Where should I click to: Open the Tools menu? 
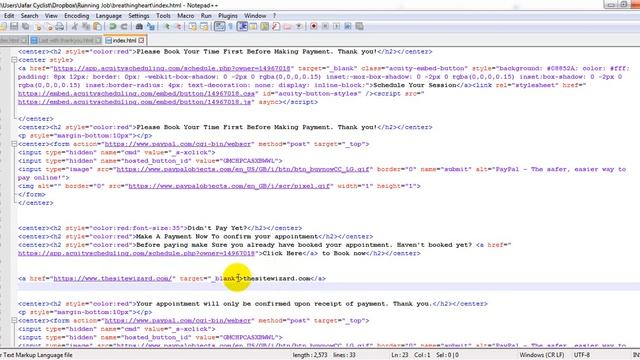coord(163,16)
